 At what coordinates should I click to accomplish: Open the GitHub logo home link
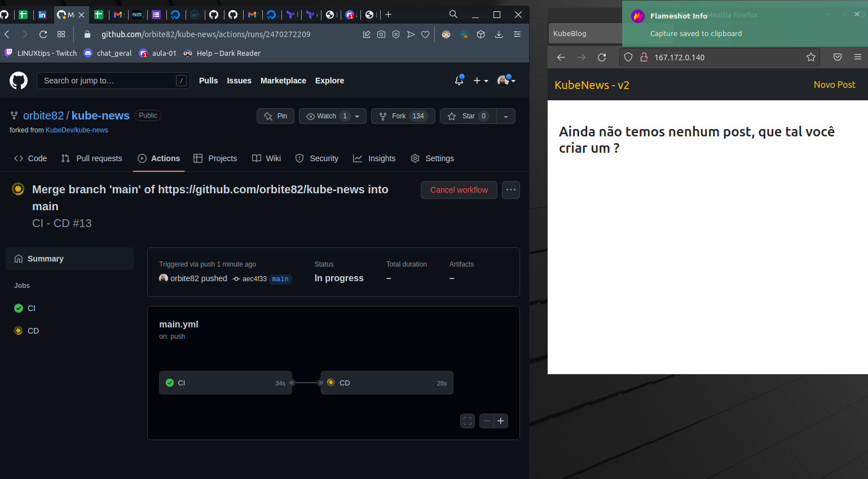point(19,81)
